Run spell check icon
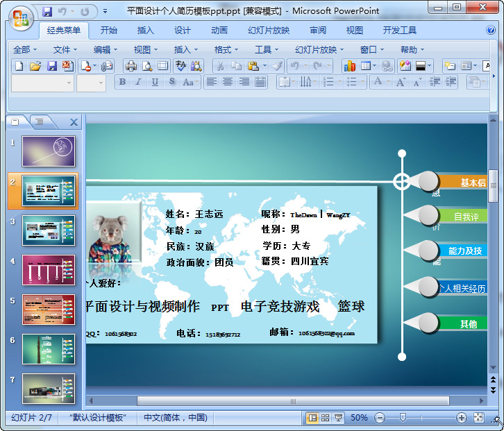Image resolution: width=504 pixels, height=431 pixels. [x=180, y=66]
